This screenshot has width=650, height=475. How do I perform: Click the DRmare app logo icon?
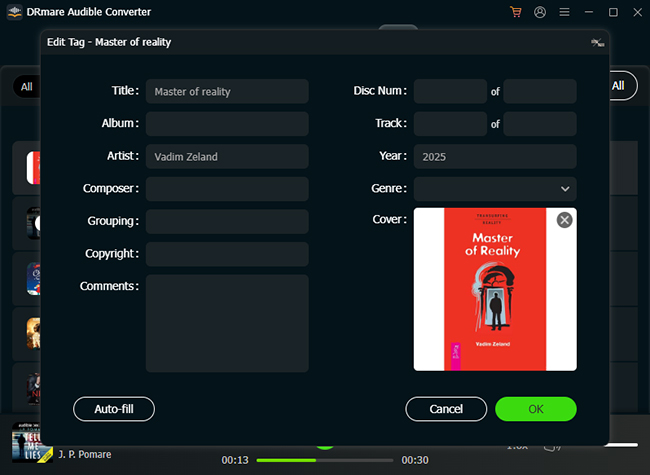(x=15, y=12)
